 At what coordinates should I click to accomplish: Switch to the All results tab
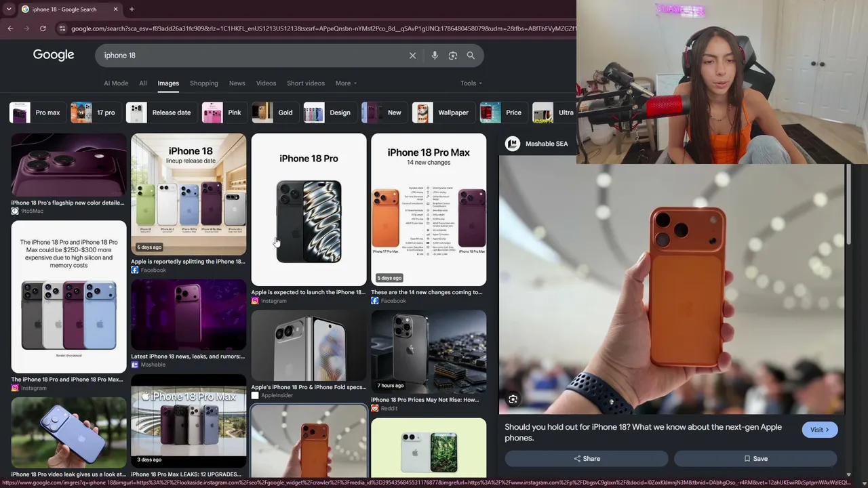pyautogui.click(x=143, y=83)
